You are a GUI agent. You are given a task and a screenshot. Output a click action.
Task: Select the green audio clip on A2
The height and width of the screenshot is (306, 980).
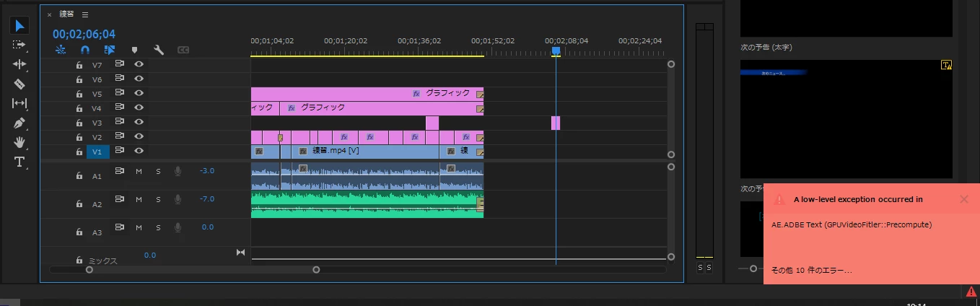pyautogui.click(x=367, y=204)
